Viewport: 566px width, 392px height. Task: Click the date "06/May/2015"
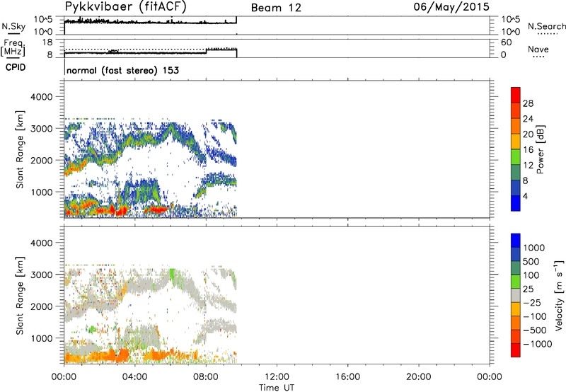451,7
